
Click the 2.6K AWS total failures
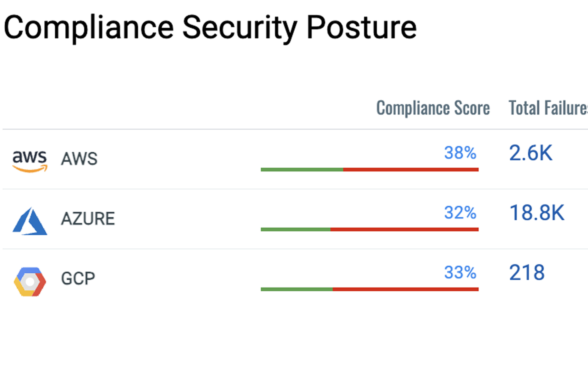pyautogui.click(x=531, y=153)
